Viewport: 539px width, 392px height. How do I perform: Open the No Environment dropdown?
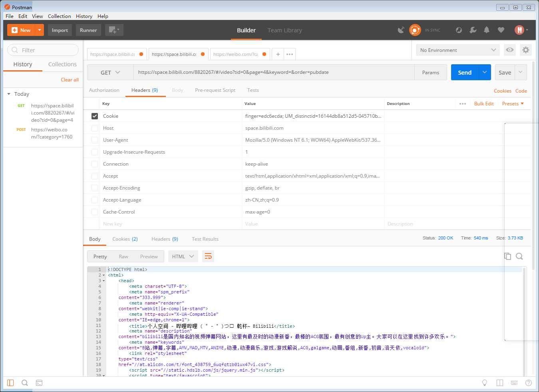[x=458, y=50]
